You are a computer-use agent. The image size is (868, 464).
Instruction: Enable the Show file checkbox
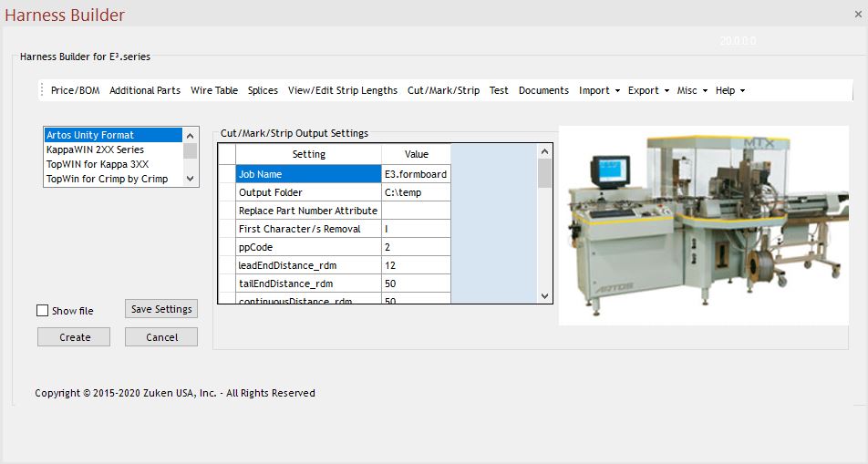(x=43, y=311)
